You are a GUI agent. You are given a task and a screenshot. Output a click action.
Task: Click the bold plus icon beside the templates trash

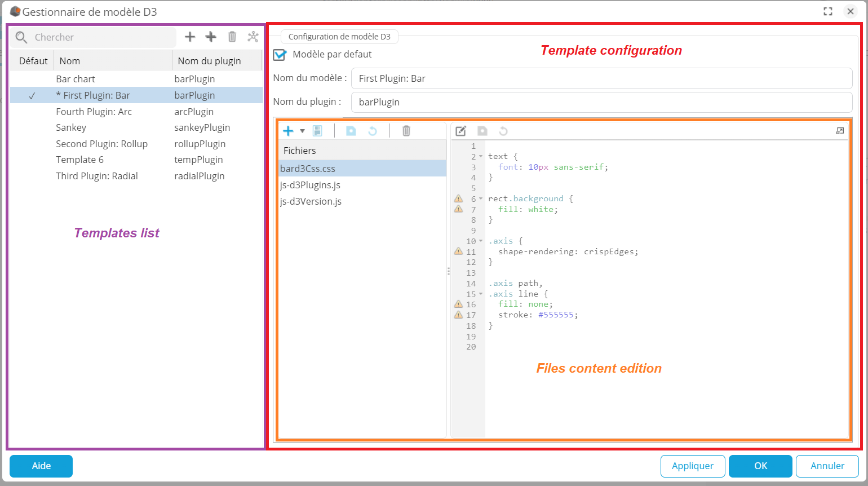(211, 37)
